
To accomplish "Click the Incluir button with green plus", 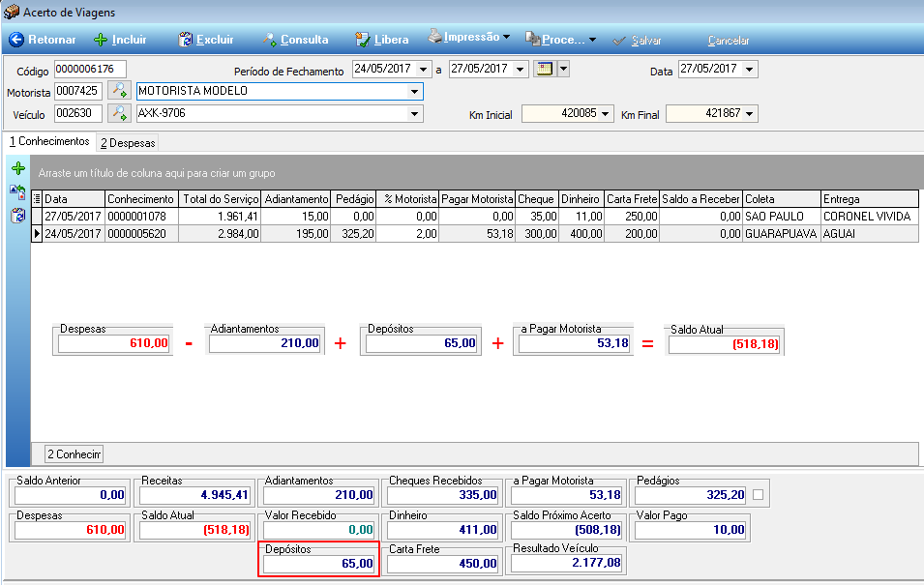I will (120, 40).
